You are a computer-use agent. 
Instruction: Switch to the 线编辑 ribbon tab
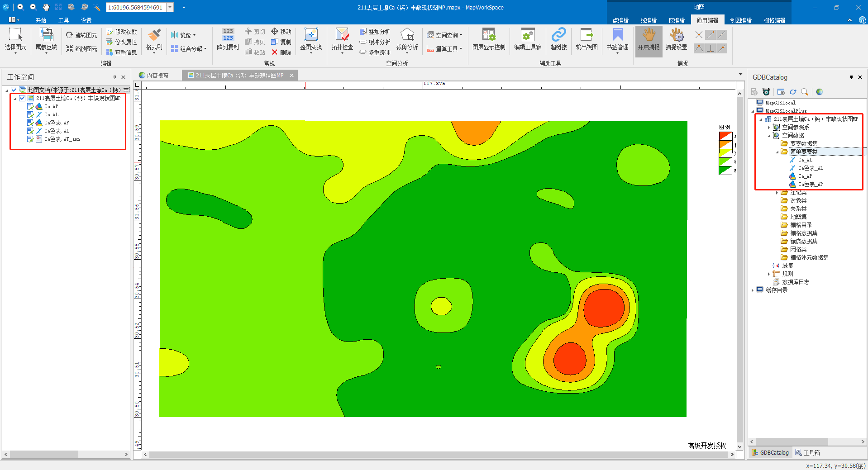pyautogui.click(x=649, y=20)
